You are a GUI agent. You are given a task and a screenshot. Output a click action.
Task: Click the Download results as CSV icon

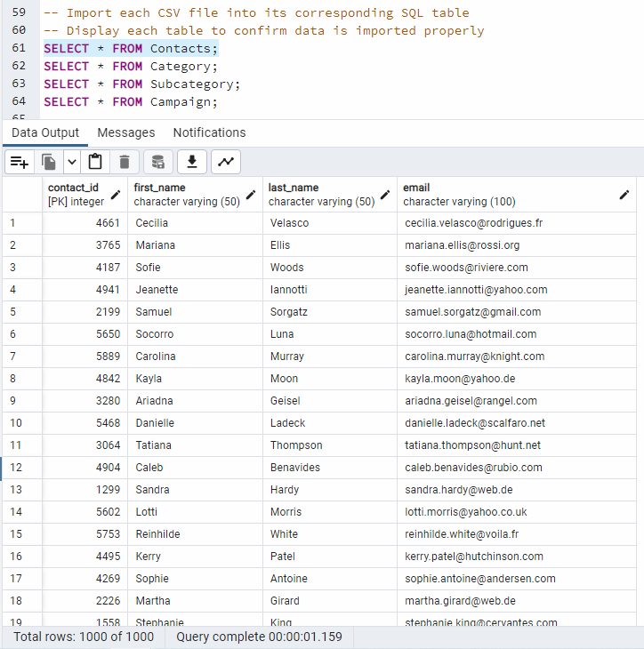click(192, 162)
